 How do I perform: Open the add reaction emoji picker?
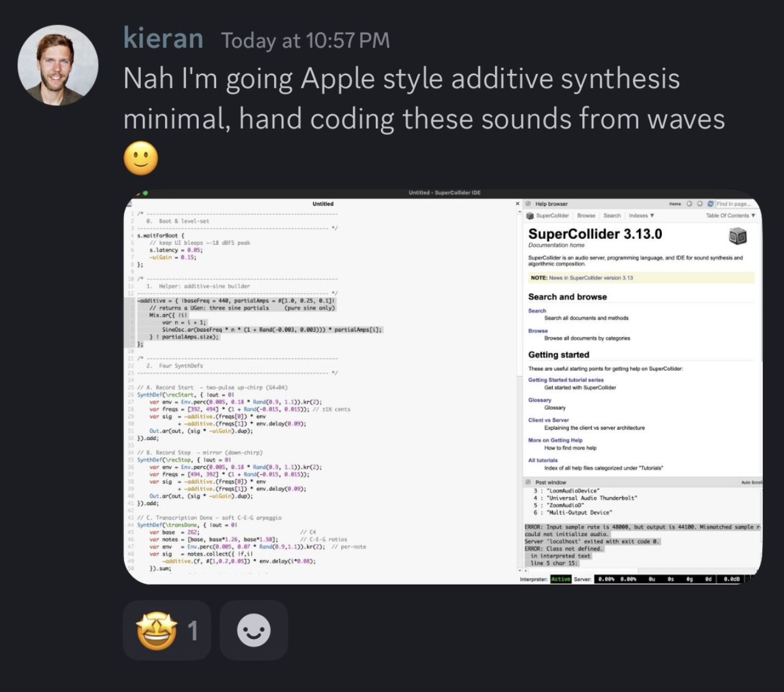click(254, 631)
